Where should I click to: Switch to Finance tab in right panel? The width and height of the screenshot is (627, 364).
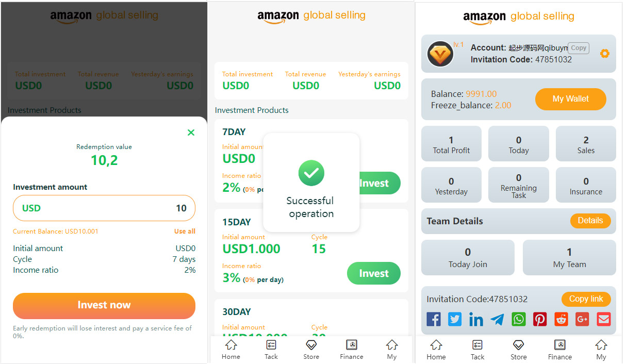coord(559,349)
